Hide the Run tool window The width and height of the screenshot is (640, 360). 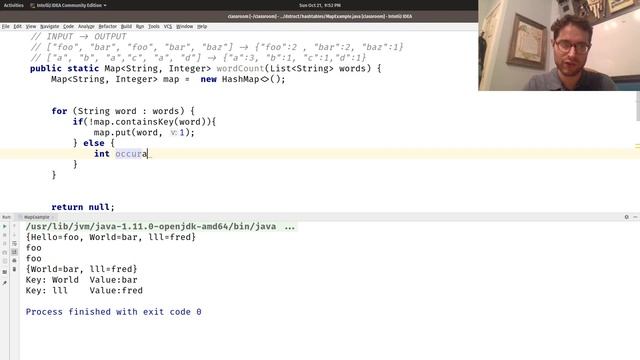point(636,217)
